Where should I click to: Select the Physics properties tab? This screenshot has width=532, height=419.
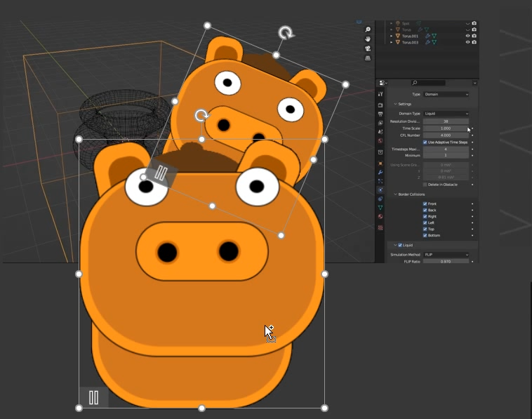point(380,190)
